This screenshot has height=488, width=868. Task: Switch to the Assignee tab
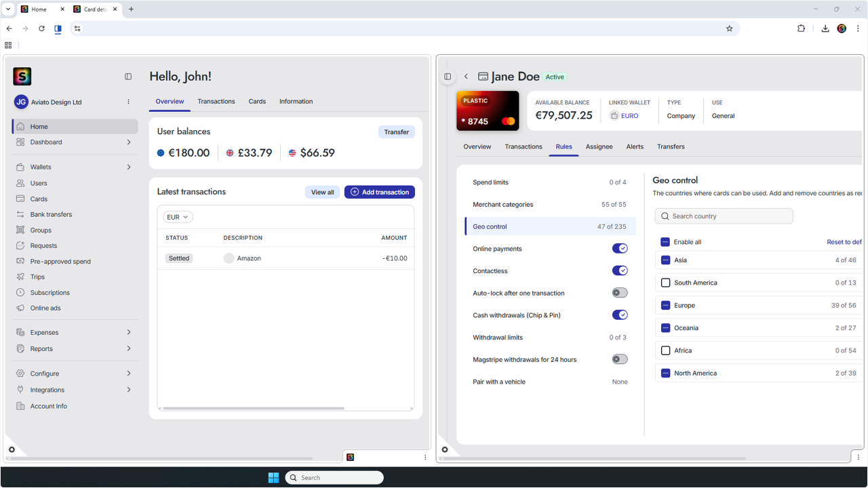[x=599, y=146]
